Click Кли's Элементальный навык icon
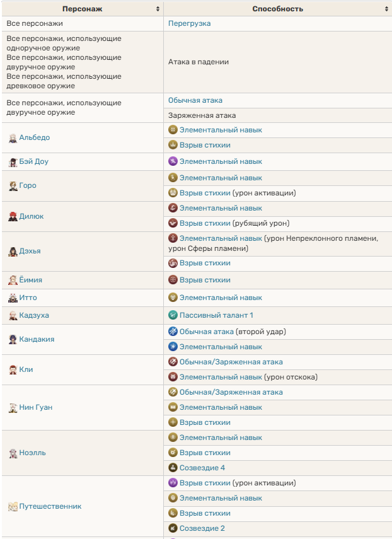Image resolution: width=392 pixels, height=539 pixels. [173, 377]
